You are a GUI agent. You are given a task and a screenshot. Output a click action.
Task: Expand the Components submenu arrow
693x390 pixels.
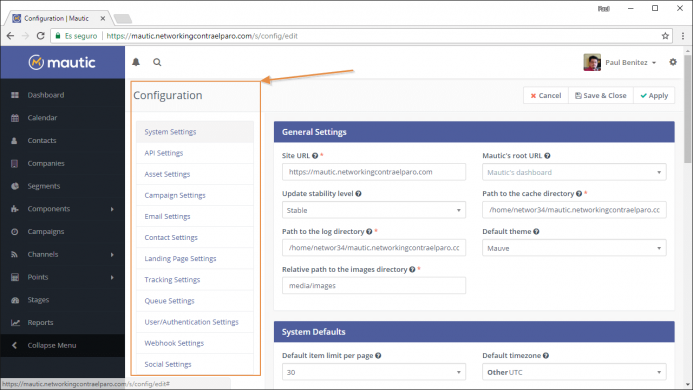[112, 209]
